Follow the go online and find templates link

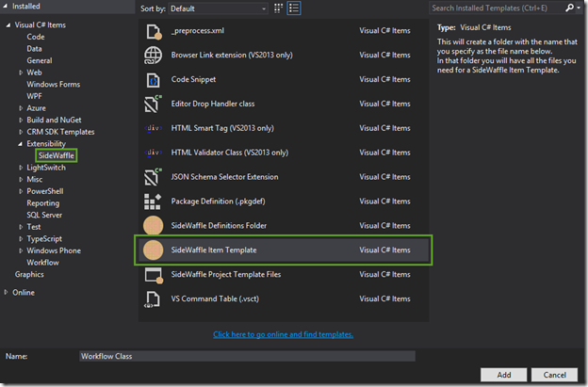pyautogui.click(x=283, y=334)
